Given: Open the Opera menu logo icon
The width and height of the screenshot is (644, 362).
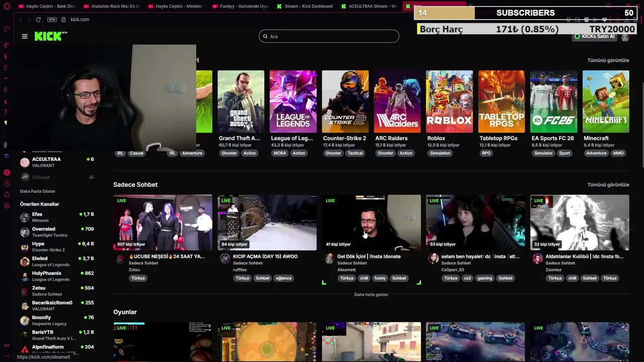Looking at the screenshot, I should click(x=7, y=7).
